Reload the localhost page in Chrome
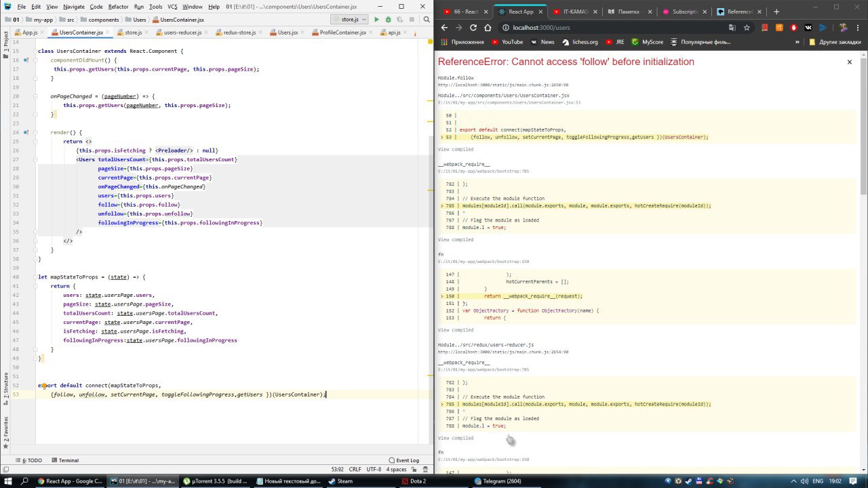The width and height of the screenshot is (868, 488). click(473, 28)
